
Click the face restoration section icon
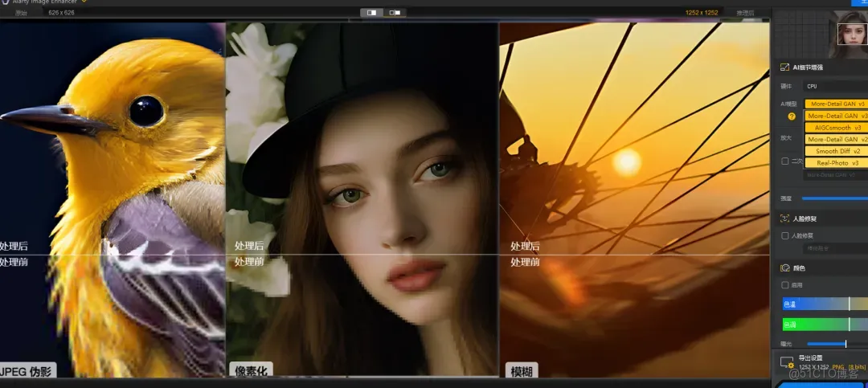[784, 219]
